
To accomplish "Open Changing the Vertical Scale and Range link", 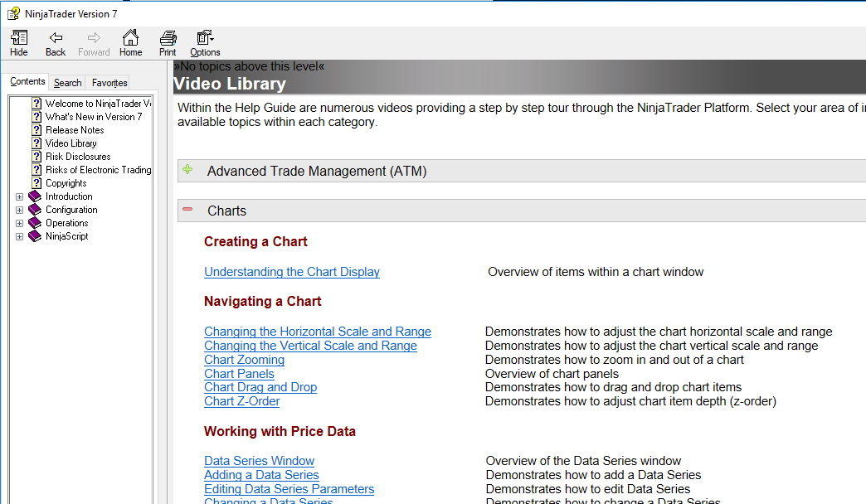I will click(x=310, y=346).
